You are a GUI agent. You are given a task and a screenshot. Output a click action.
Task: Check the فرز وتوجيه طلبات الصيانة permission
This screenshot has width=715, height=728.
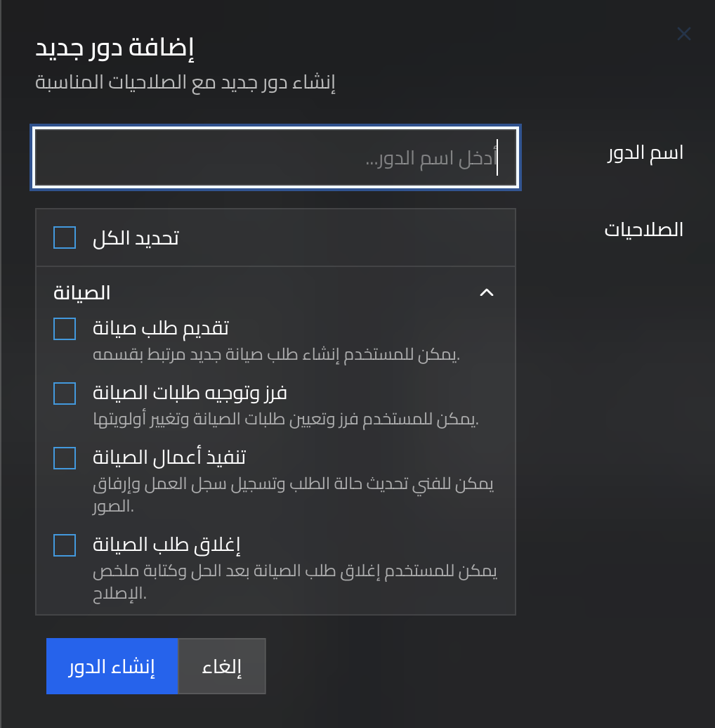(x=64, y=394)
